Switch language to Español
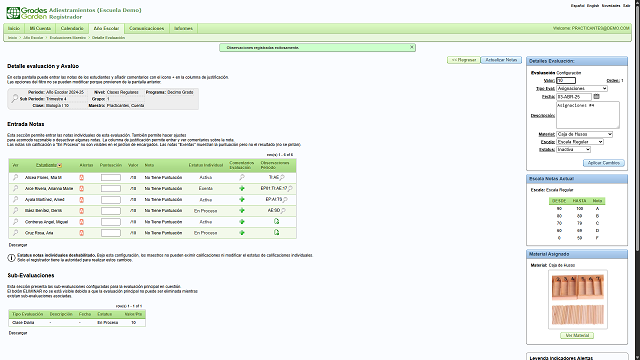The image size is (640, 360). [578, 6]
